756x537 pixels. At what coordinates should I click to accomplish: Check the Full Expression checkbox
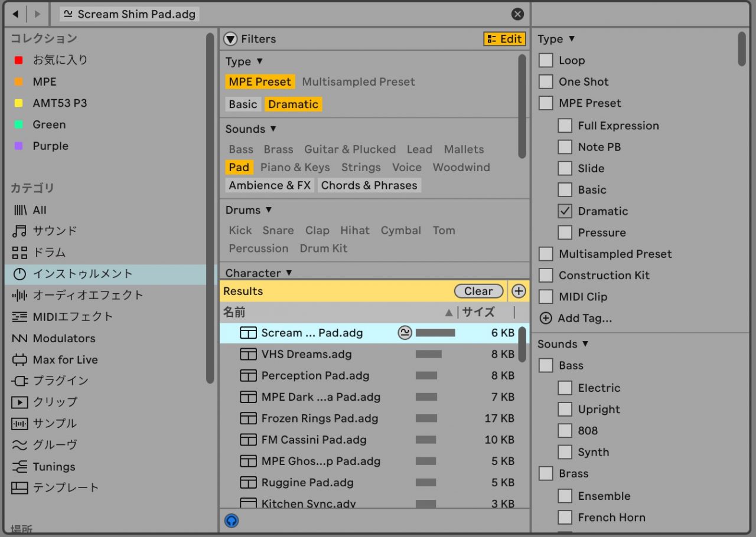click(x=565, y=126)
